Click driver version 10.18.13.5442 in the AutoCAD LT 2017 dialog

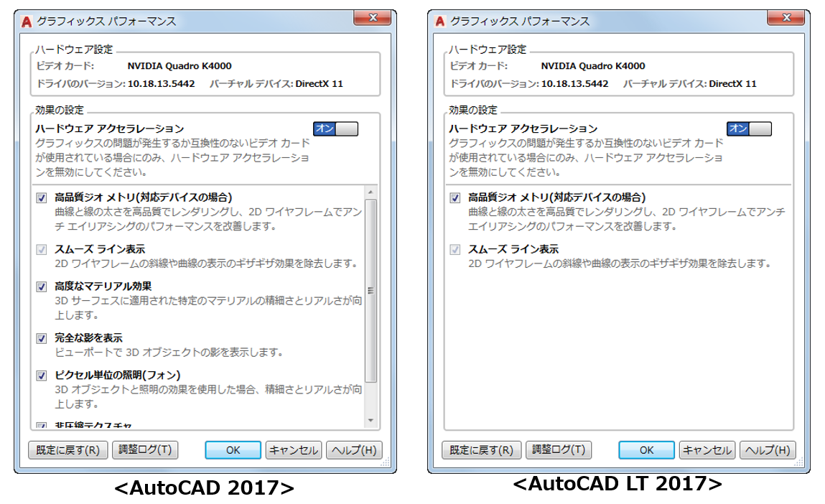coord(574,84)
